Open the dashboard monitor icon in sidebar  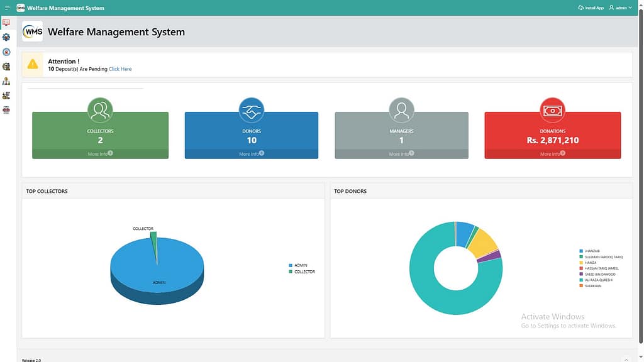pos(6,23)
